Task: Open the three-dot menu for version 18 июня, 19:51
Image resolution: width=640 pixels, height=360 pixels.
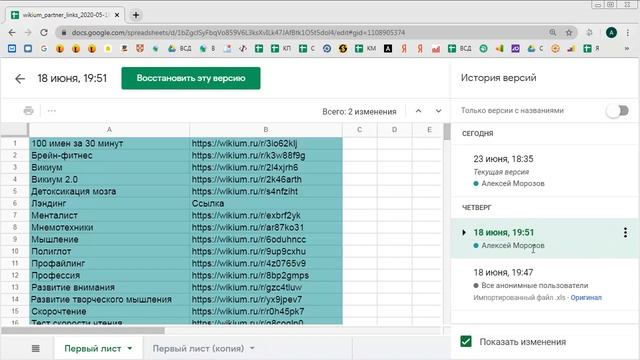Action: pyautogui.click(x=625, y=233)
